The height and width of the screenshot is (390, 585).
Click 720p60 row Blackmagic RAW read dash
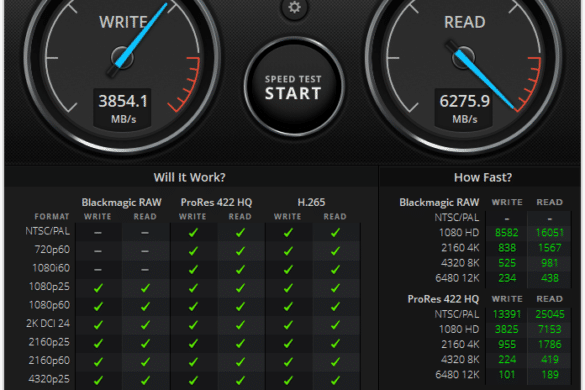click(x=145, y=251)
